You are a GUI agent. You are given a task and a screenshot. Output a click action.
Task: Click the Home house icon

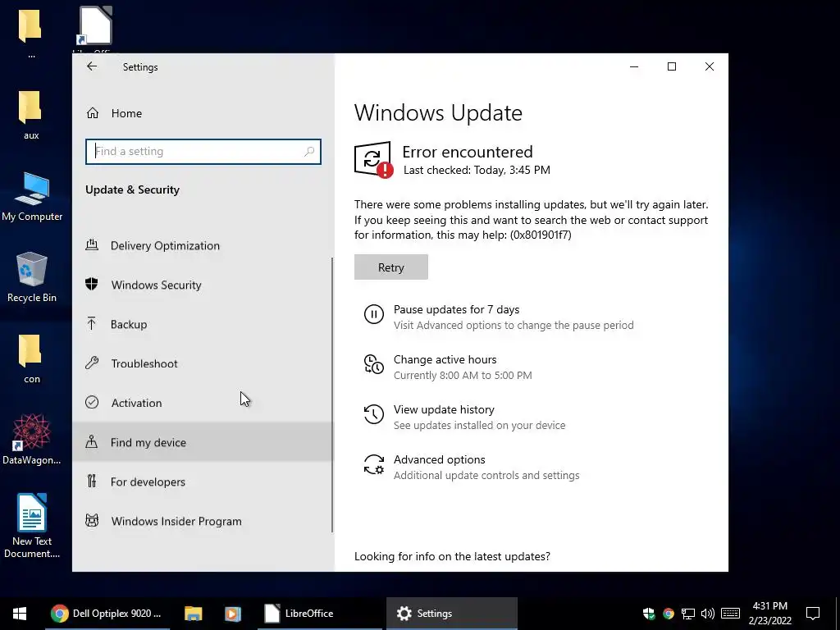93,113
